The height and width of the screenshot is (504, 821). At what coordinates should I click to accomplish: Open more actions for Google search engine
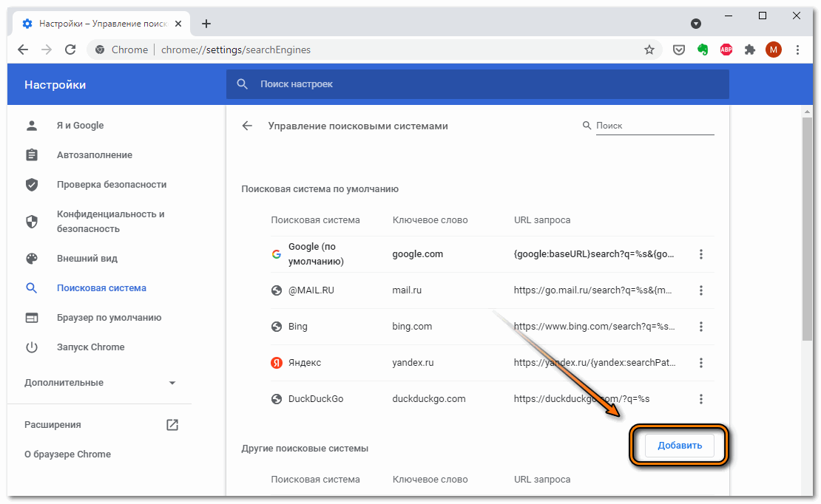(701, 254)
